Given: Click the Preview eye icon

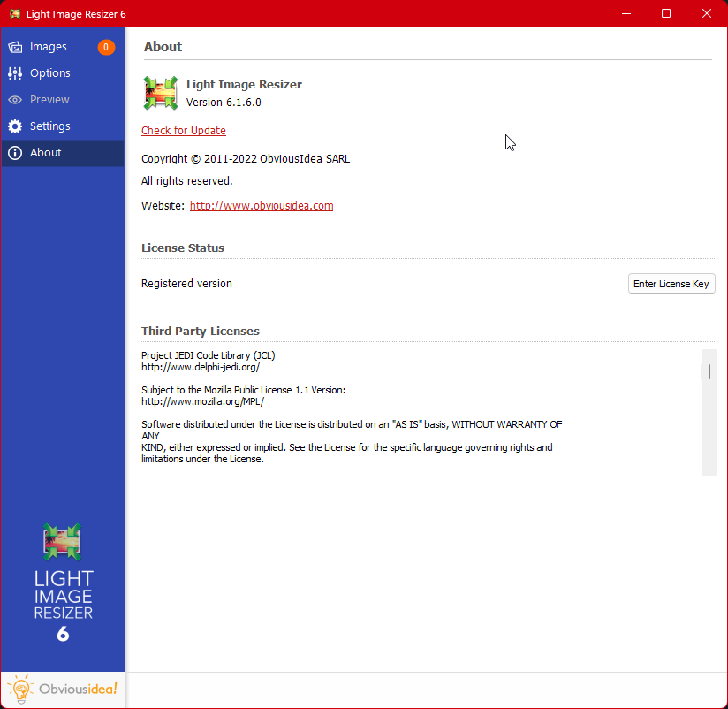Looking at the screenshot, I should point(15,100).
